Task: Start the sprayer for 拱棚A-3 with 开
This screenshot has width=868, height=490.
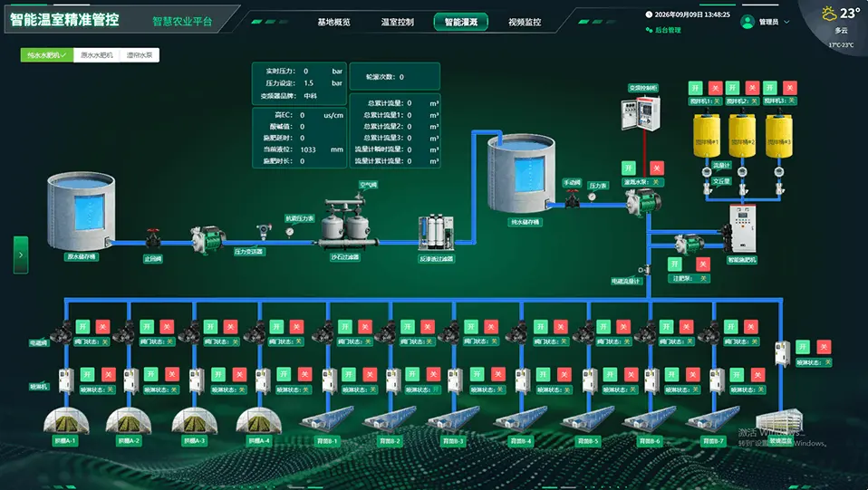Action: point(218,374)
